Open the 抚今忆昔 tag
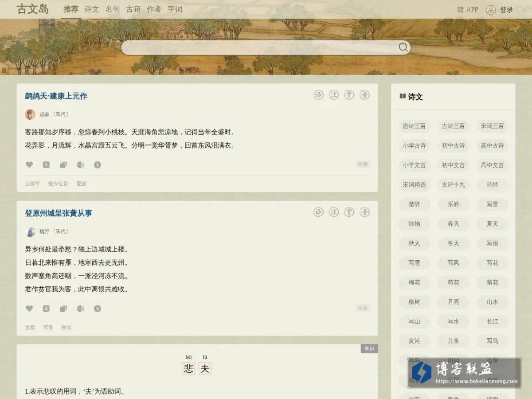Image resolution: width=532 pixels, height=399 pixels. pos(58,184)
